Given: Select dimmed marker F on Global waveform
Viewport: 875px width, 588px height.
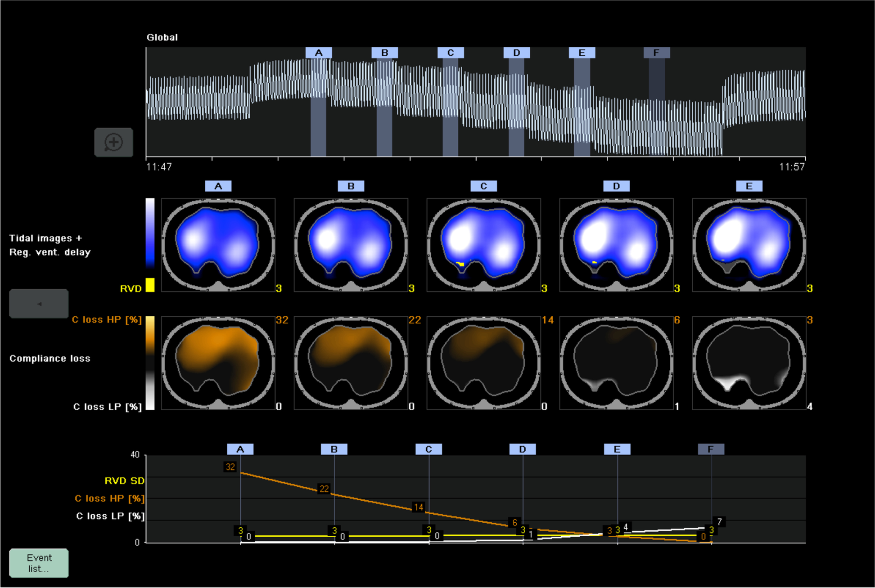Looking at the screenshot, I should click(656, 53).
